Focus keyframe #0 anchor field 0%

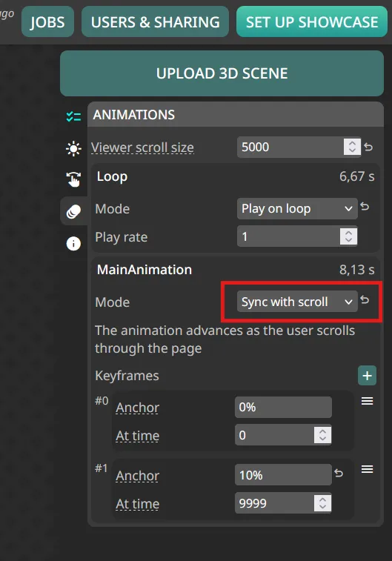pos(283,407)
